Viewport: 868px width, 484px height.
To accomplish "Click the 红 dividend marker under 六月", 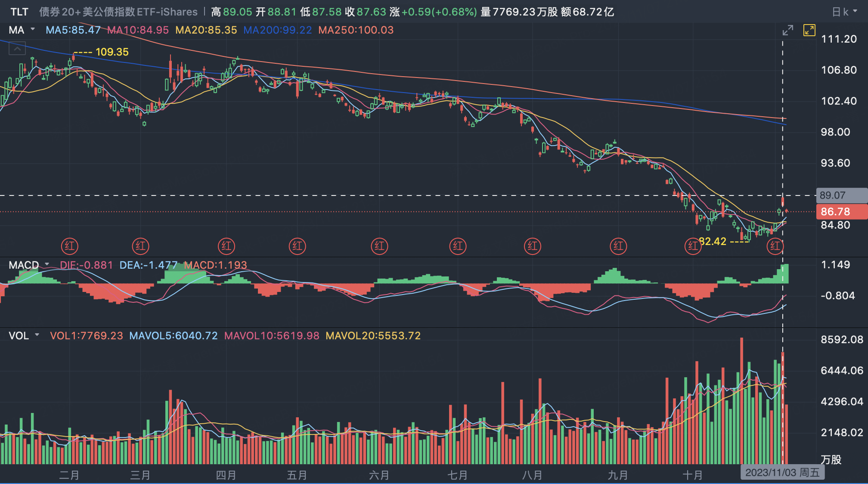I will 379,246.
